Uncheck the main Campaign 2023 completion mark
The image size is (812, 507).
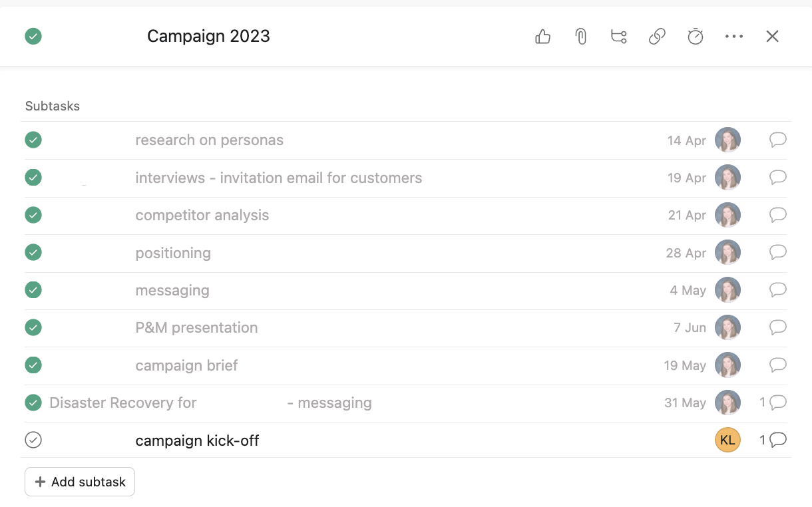[x=33, y=36]
